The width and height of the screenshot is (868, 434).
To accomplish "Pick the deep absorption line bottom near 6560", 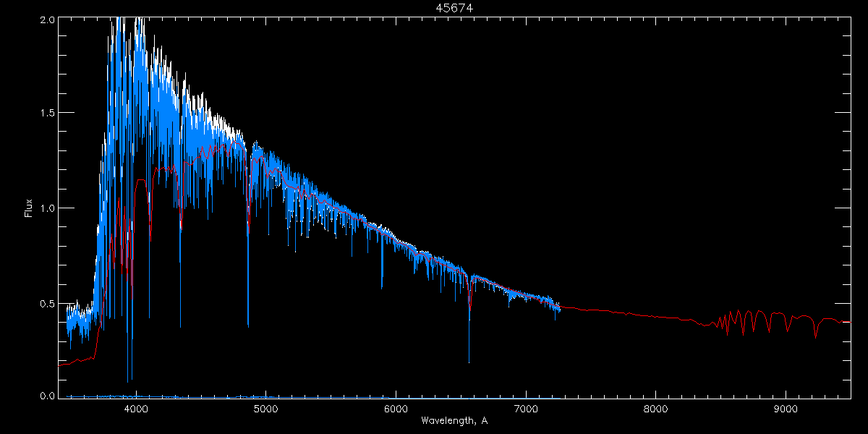I will pos(469,360).
